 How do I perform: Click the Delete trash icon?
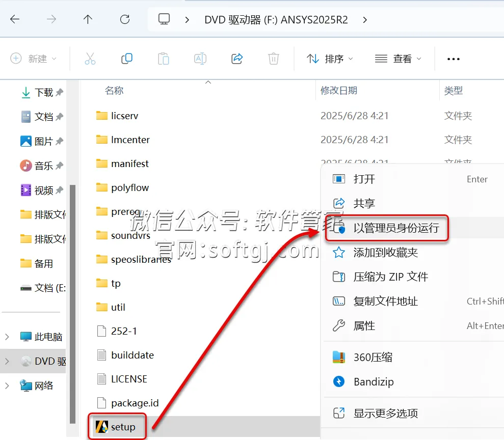click(274, 59)
